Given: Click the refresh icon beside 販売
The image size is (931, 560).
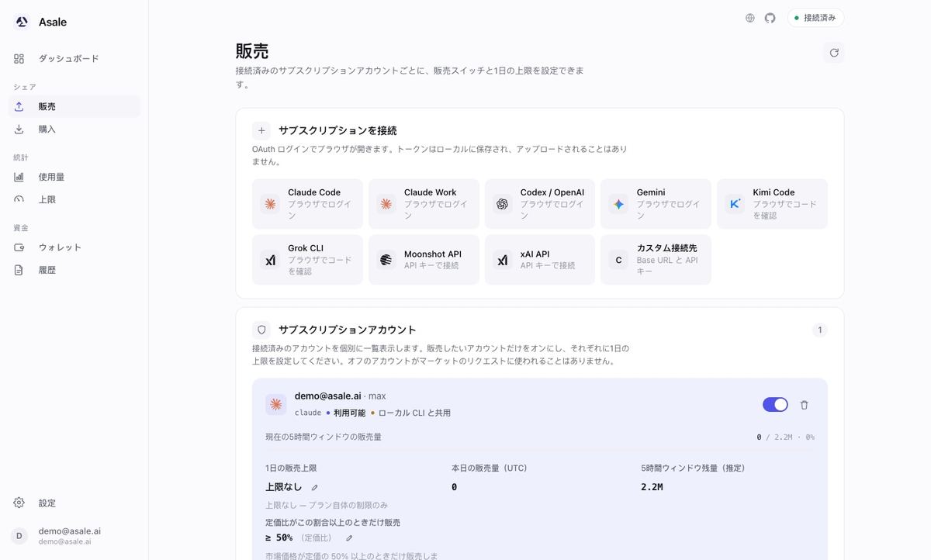Looking at the screenshot, I should [834, 53].
